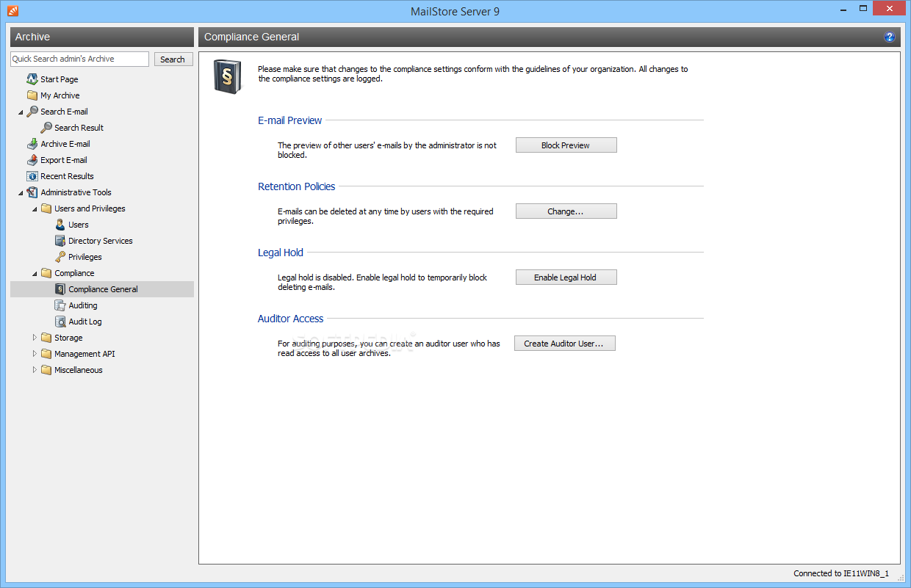Screen dimensions: 911x588
Task: Open the Audit Log label
Action: click(x=85, y=322)
